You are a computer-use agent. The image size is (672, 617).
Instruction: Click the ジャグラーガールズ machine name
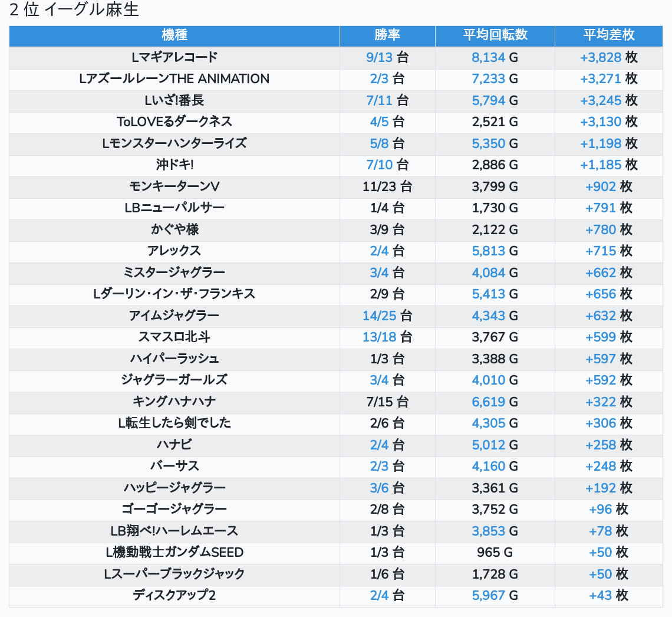(x=174, y=380)
